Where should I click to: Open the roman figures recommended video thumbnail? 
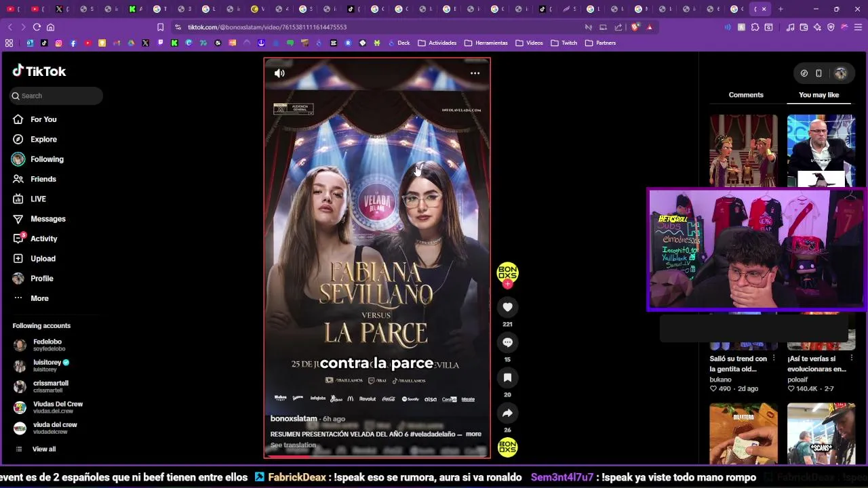pyautogui.click(x=744, y=150)
